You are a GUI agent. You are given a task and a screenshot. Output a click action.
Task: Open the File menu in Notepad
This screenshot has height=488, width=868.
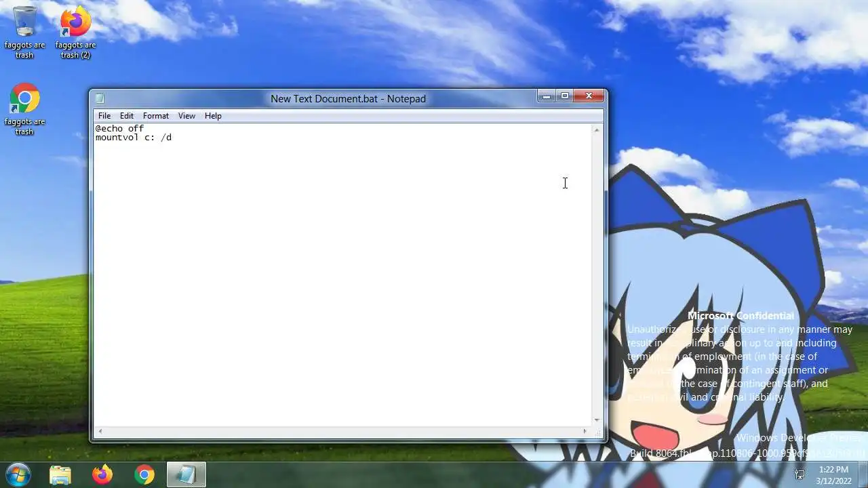104,116
